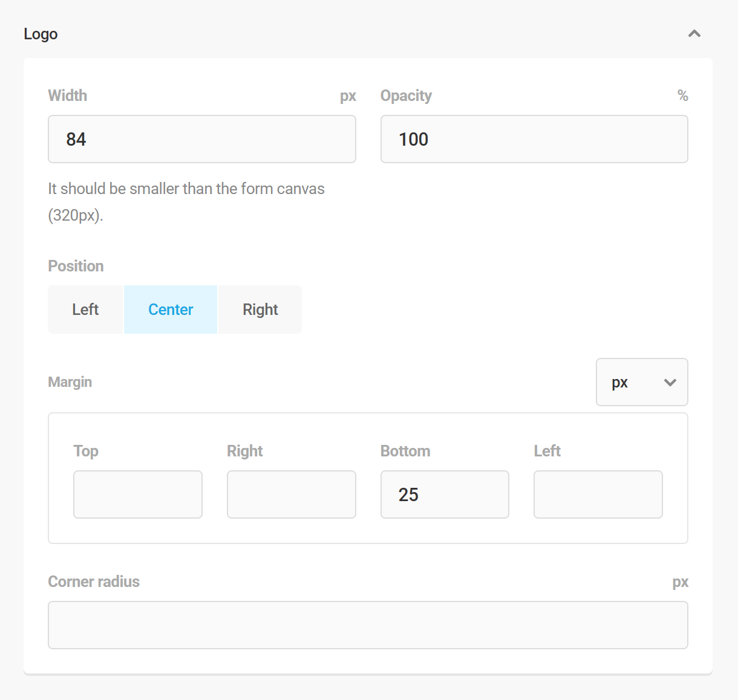Viewport: 738px width, 700px height.
Task: Focus the Corner radius input
Action: 368,625
